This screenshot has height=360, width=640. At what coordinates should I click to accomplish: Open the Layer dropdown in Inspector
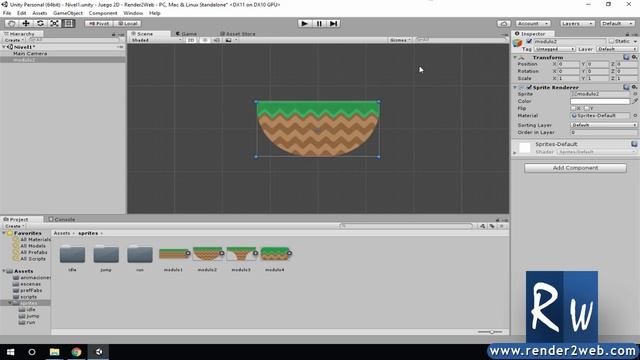617,49
